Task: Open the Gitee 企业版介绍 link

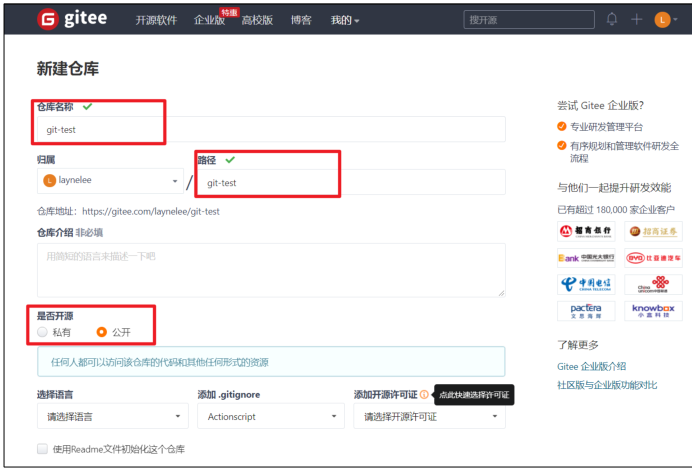Action: 591,366
